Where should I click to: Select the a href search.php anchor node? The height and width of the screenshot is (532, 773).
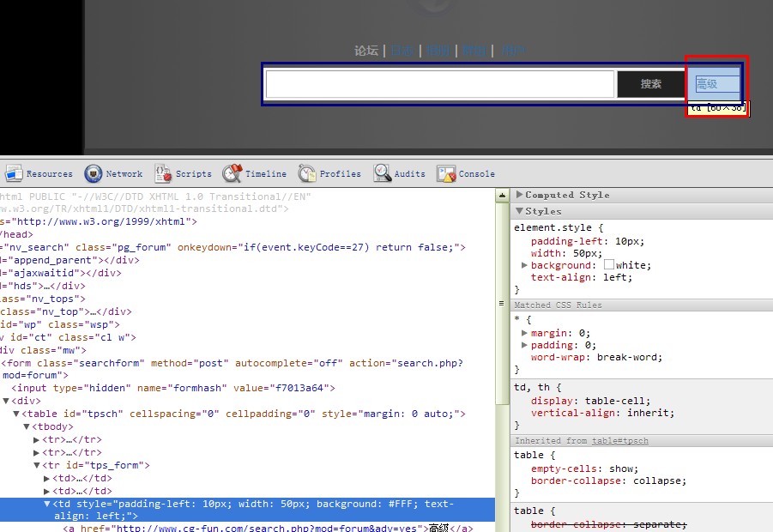268,528
